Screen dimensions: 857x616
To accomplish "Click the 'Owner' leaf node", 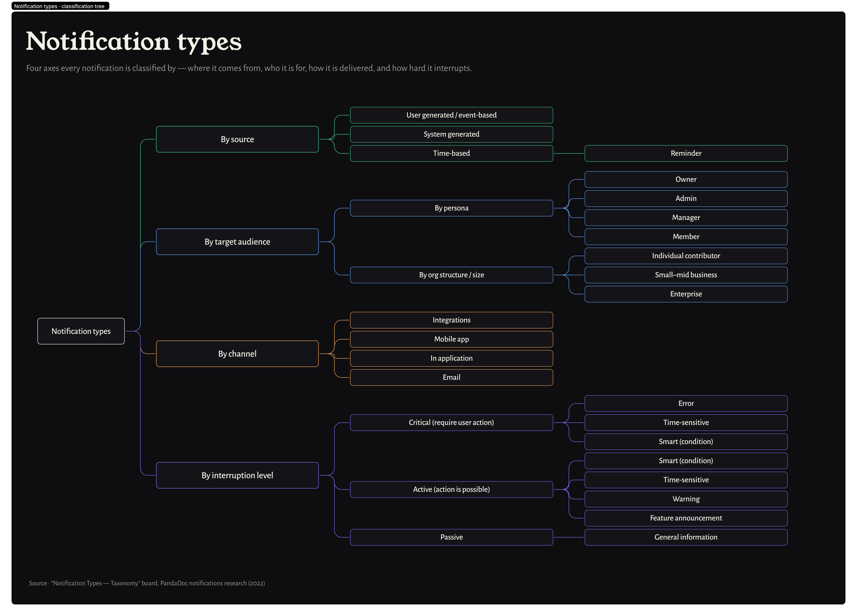I will tap(686, 179).
